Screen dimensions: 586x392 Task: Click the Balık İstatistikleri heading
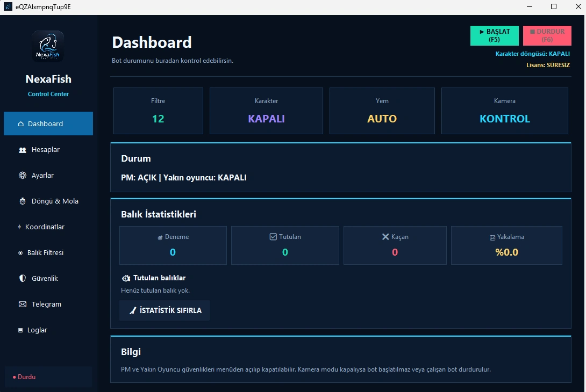pos(159,214)
